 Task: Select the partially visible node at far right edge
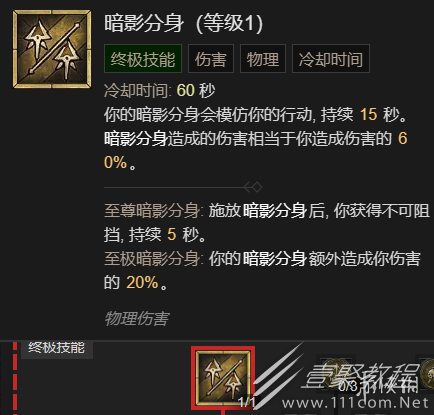(427, 374)
